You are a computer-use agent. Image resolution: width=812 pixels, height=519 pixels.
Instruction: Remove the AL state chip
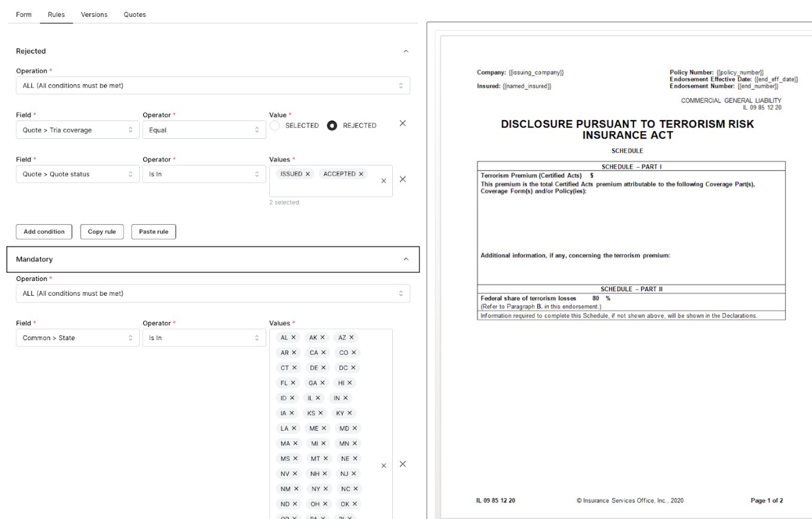(x=293, y=337)
